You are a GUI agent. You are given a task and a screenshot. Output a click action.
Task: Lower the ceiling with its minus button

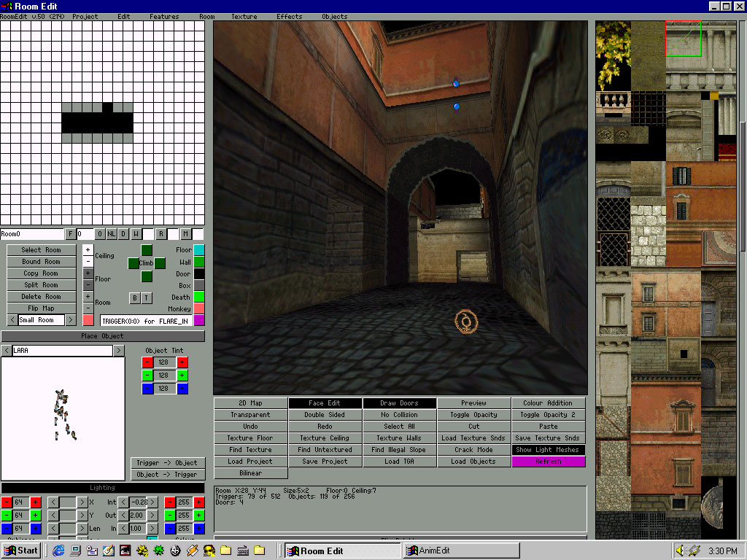pos(88,262)
